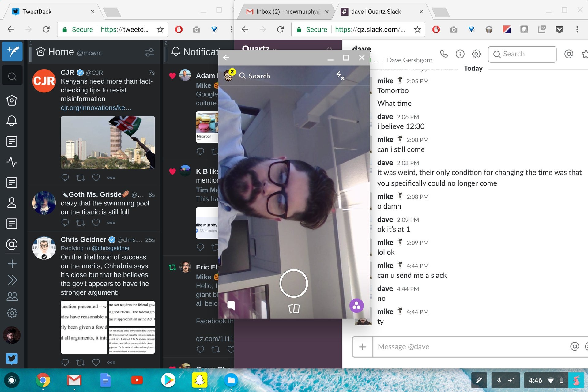Image resolution: width=588 pixels, height=392 pixels.
Task: Like the Goth Ms. Gristle tweet
Action: coord(96,223)
